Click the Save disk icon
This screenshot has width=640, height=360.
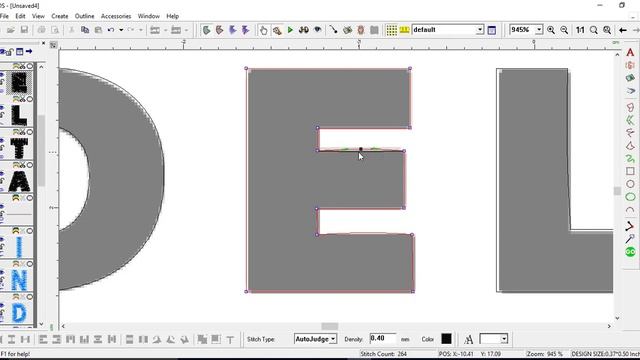point(24,30)
